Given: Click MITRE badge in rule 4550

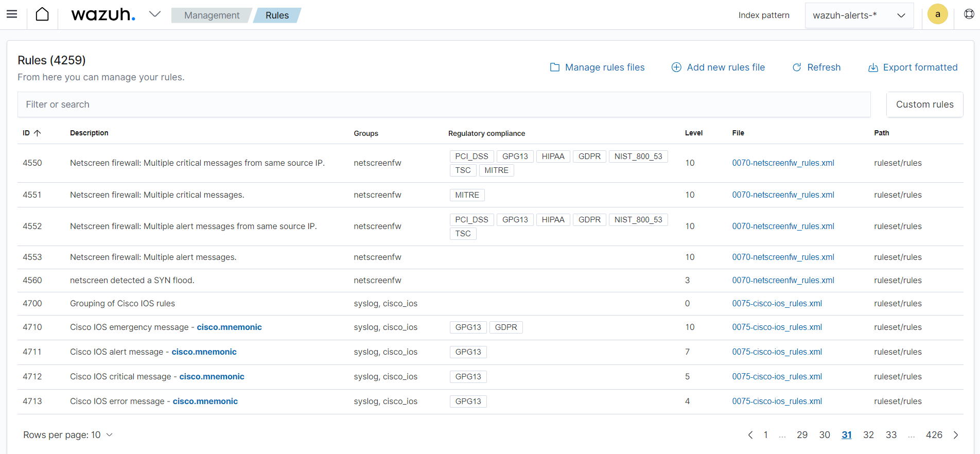Looking at the screenshot, I should (x=496, y=170).
